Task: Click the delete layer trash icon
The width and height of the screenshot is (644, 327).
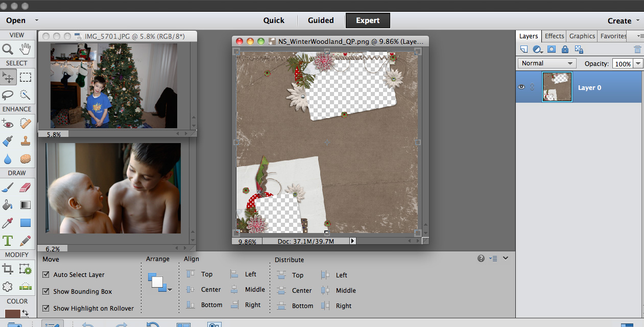Action: pos(637,50)
